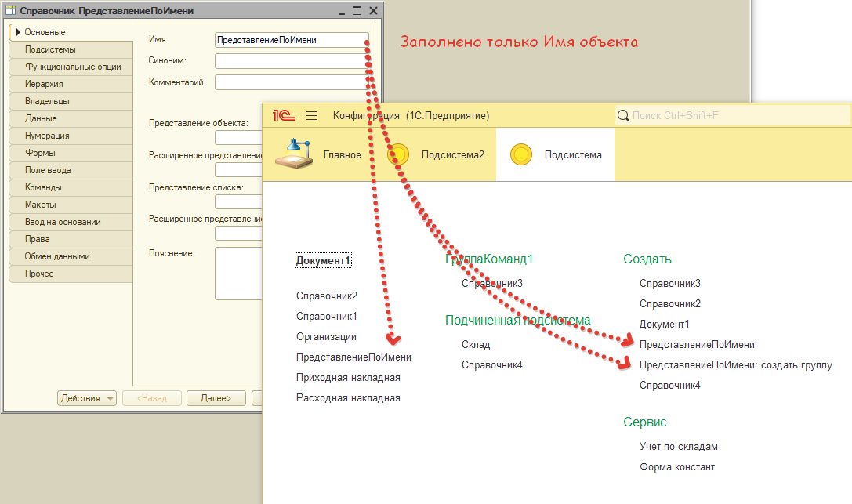Image resolution: width=852 pixels, height=504 pixels.
Task: Open the hamburger main menu icon
Action: pos(312,114)
